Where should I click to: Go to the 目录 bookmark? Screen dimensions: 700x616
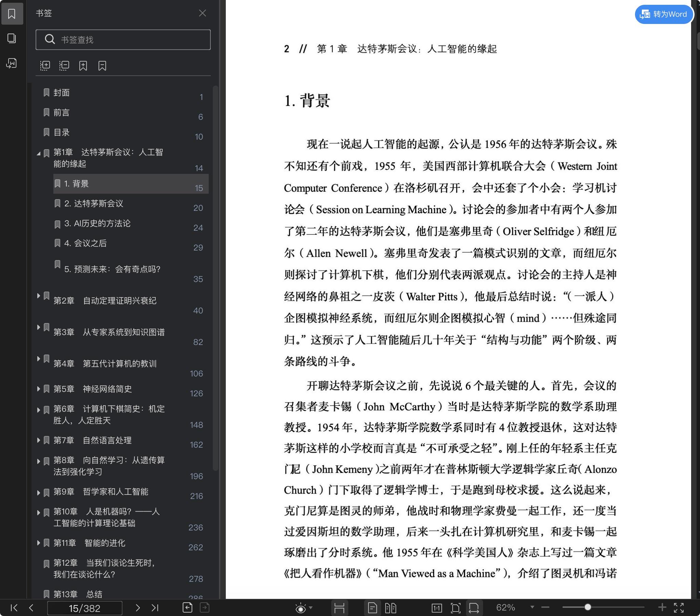[62, 132]
